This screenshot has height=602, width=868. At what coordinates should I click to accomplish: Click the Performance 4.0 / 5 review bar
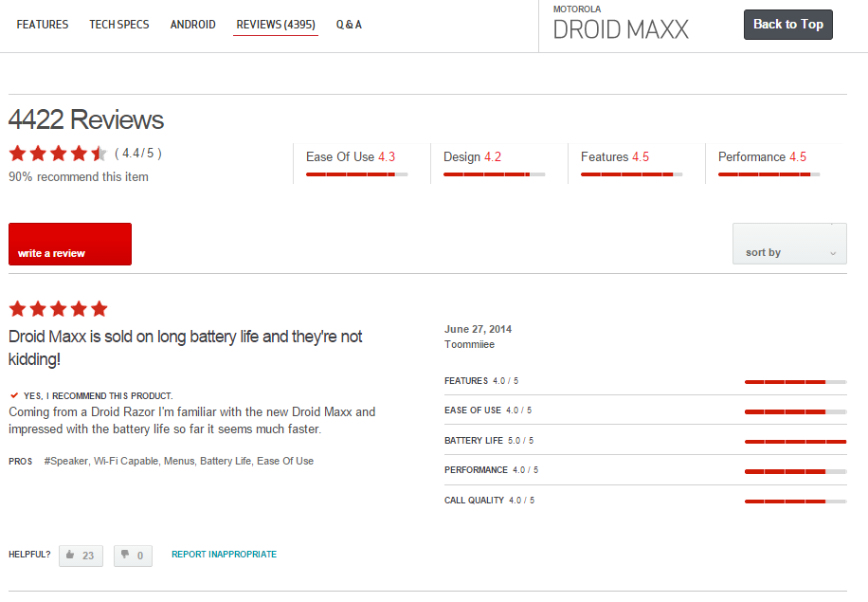click(x=795, y=471)
